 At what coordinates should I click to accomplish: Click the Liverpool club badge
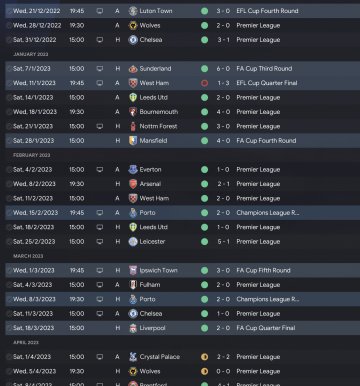(133, 328)
